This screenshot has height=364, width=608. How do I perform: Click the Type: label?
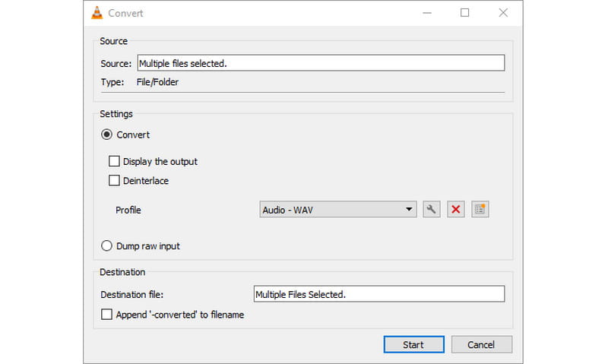click(112, 82)
